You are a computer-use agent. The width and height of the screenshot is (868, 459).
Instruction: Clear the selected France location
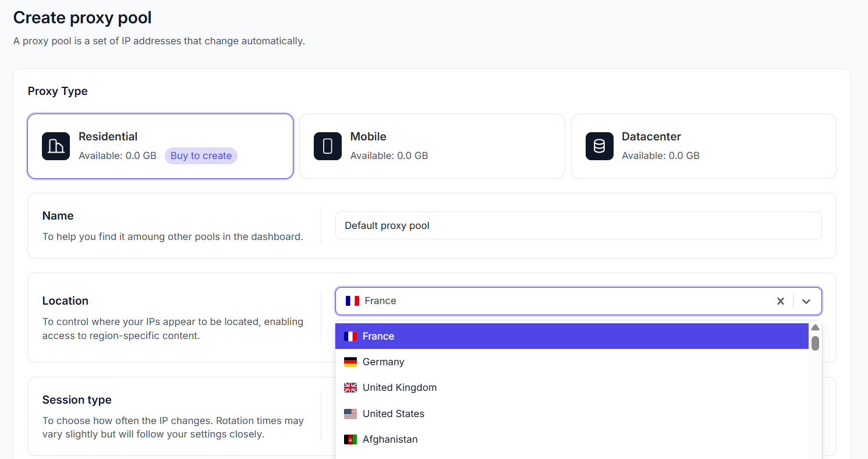click(x=781, y=301)
